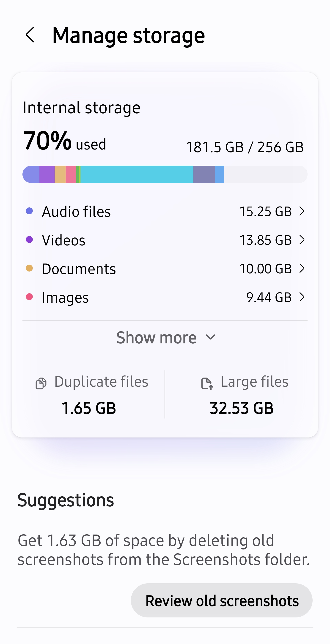The height and width of the screenshot is (644, 330).
Task: Open the Duplicate files icon
Action: (41, 383)
